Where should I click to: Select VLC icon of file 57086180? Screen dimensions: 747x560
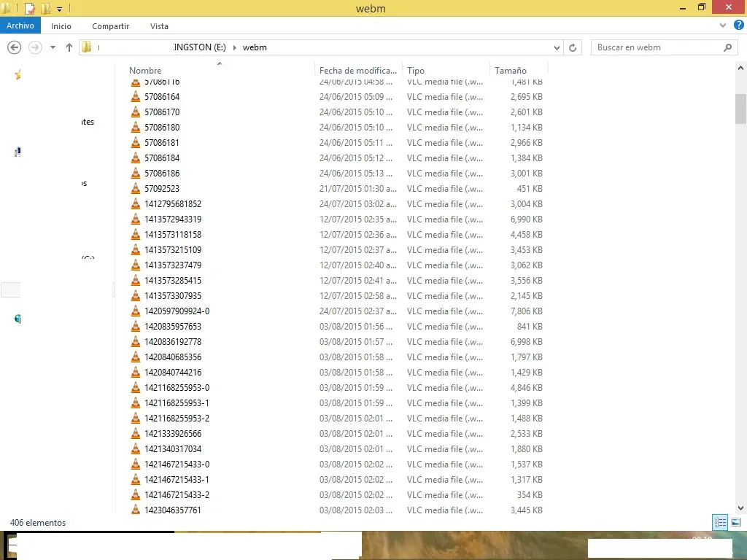[x=136, y=127]
